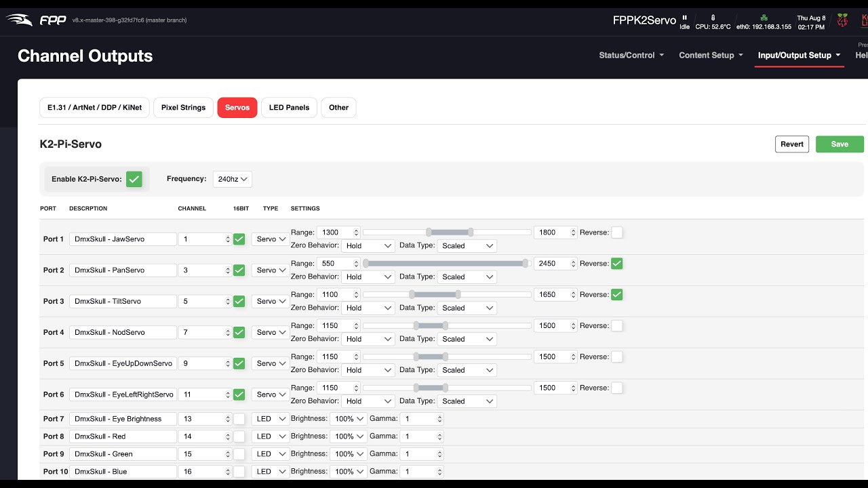Open Zero Behavior dropdown for Port 5

(x=368, y=370)
